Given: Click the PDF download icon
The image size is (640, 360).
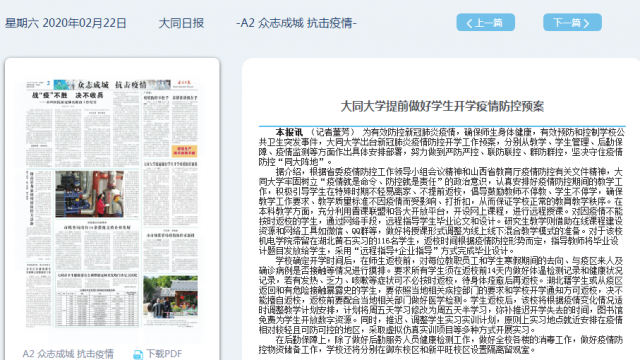Looking at the screenshot, I should pyautogui.click(x=138, y=354).
